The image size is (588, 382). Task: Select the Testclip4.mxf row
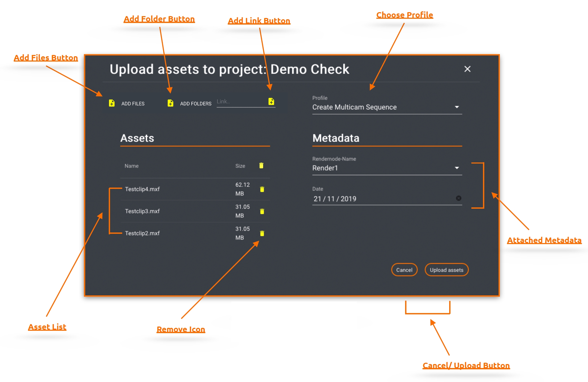pos(143,189)
